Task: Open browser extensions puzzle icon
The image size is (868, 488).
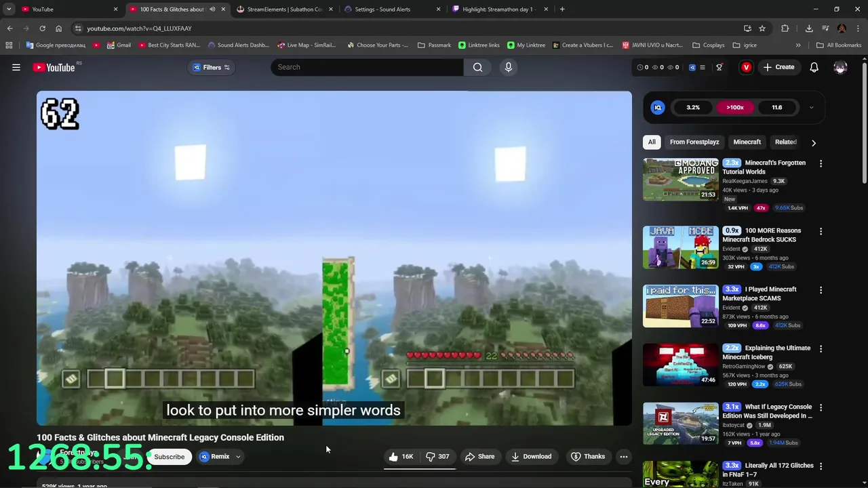Action: [x=785, y=28]
